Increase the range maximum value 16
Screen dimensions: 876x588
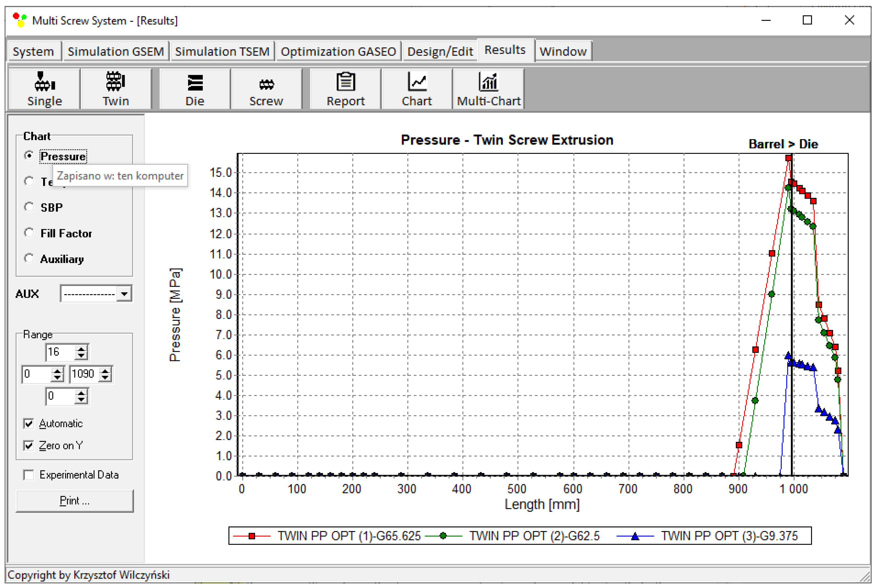81,349
